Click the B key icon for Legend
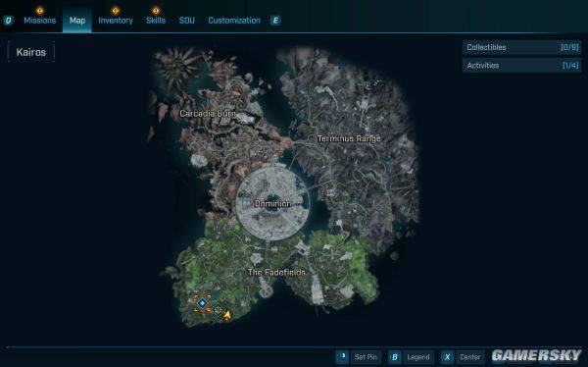Screen dimensions: 588x367 point(394,357)
